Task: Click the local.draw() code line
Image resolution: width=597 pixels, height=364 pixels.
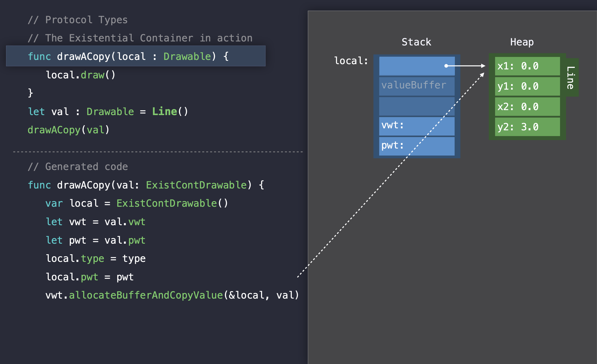Action: (80, 75)
